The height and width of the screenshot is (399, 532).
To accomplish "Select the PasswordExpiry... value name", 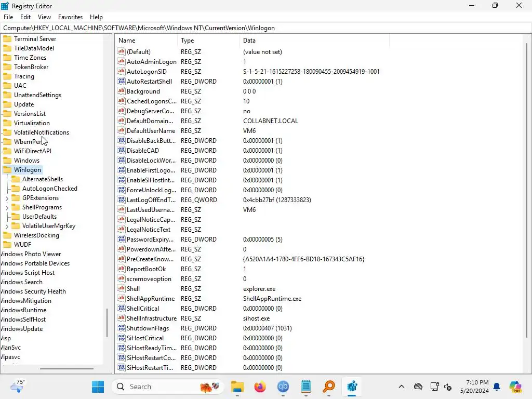I will [x=150, y=239].
